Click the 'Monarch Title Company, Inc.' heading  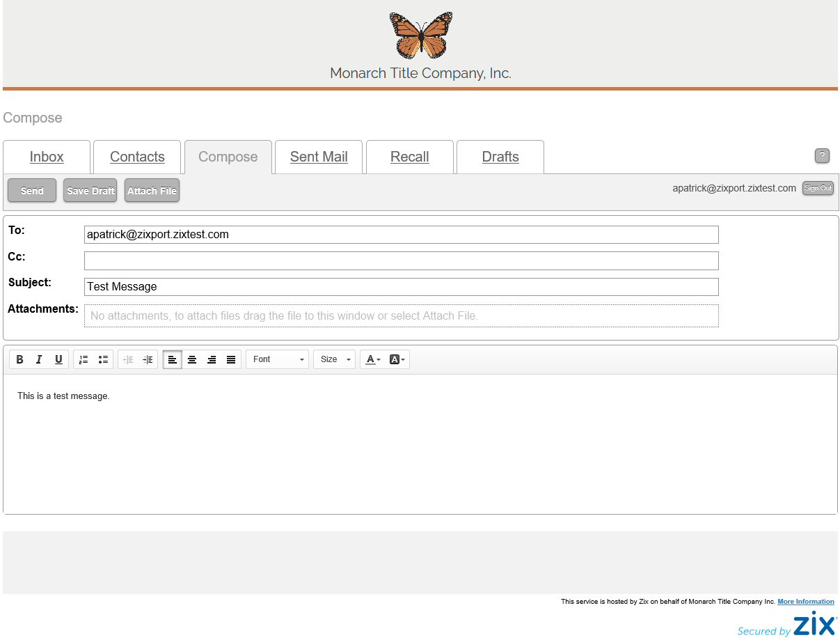point(420,73)
